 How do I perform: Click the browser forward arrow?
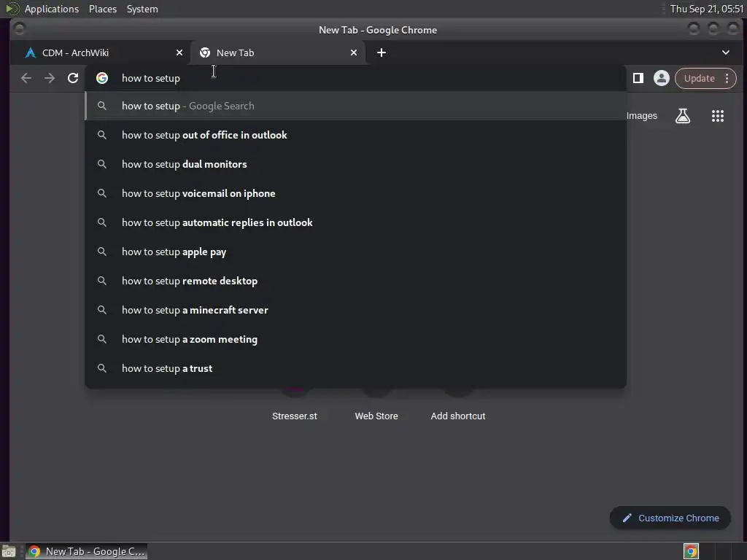[x=50, y=78]
